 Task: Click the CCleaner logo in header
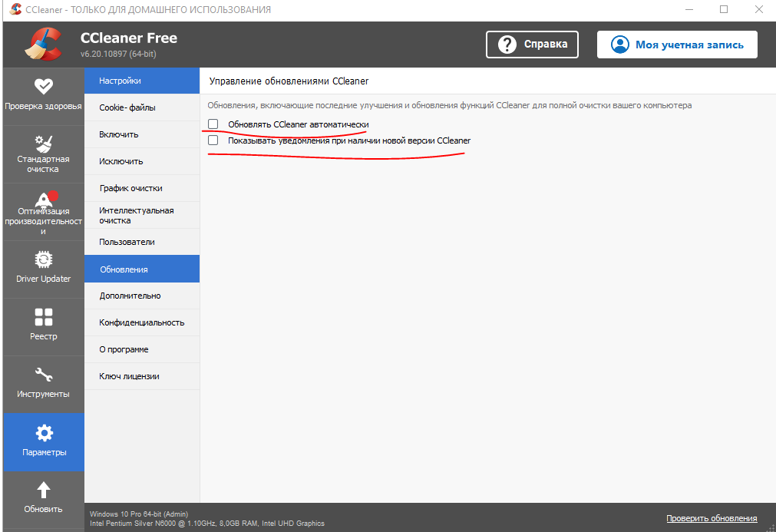[44, 44]
